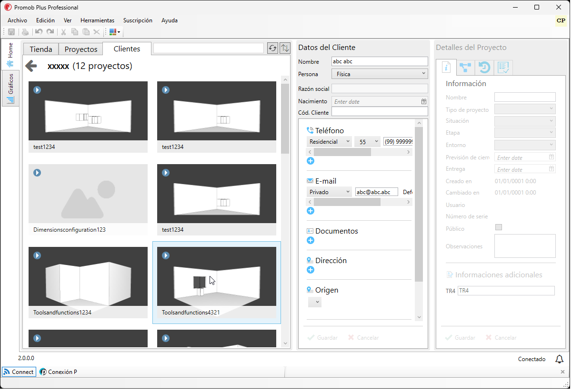Click the Delete X icon in the toolbar
Image resolution: width=572 pixels, height=392 pixels.
(x=97, y=32)
